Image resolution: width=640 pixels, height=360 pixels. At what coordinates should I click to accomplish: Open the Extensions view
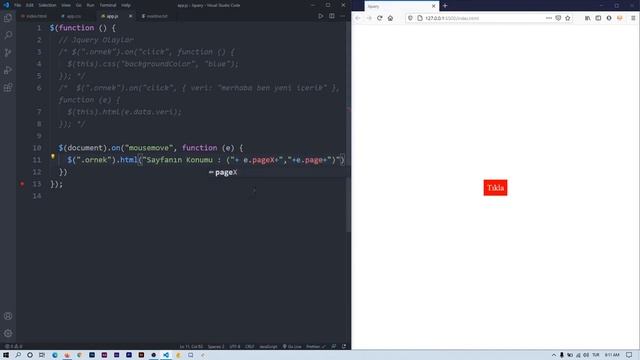pos(8,87)
